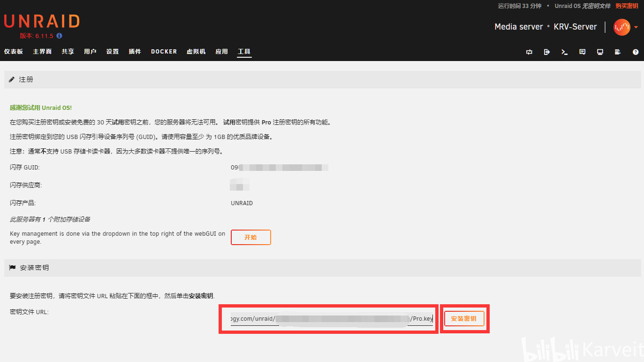The width and height of the screenshot is (644, 362).
Task: Click the round Unraid account avatar
Action: (622, 27)
